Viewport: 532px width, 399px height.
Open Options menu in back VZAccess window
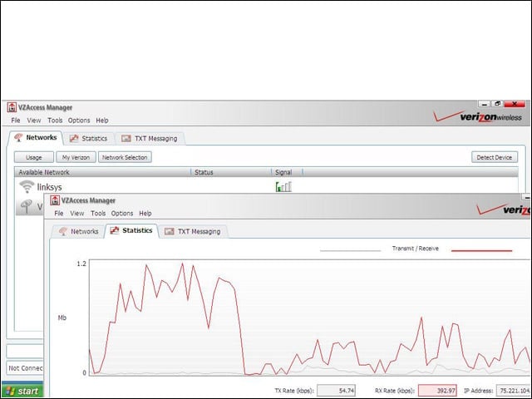(x=79, y=121)
